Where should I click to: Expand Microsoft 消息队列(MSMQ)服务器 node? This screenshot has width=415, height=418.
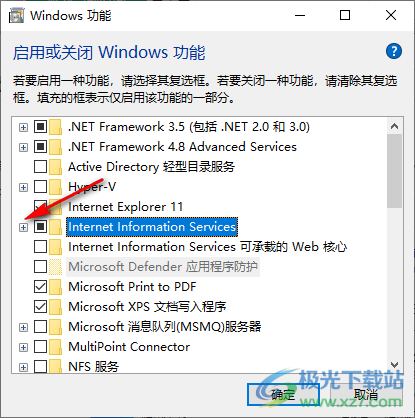point(23,327)
